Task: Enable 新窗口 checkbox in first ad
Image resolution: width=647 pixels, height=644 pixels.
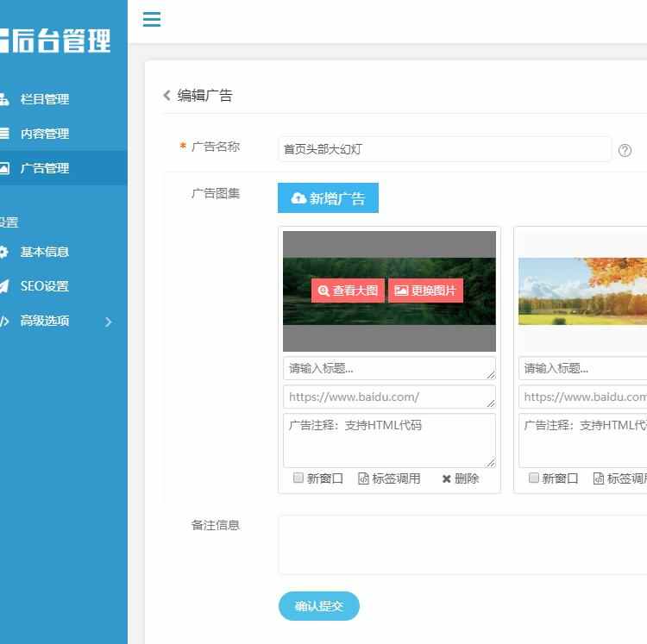Action: coord(298,478)
